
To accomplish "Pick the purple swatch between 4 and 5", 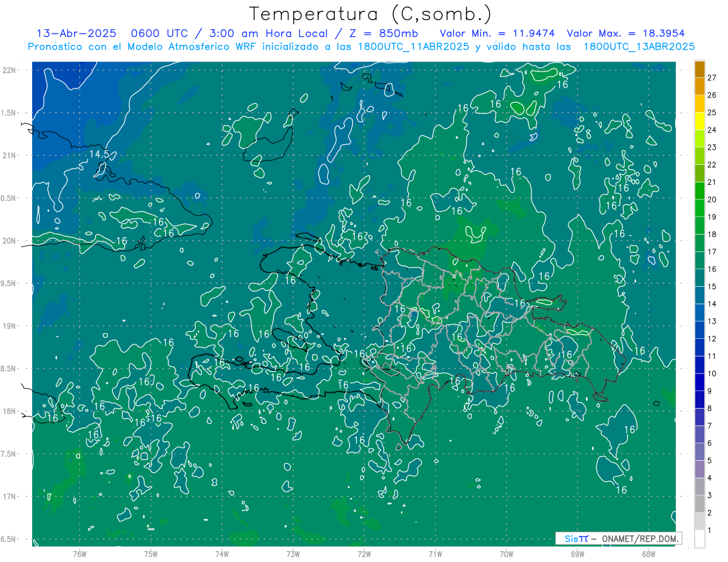I will point(699,469).
